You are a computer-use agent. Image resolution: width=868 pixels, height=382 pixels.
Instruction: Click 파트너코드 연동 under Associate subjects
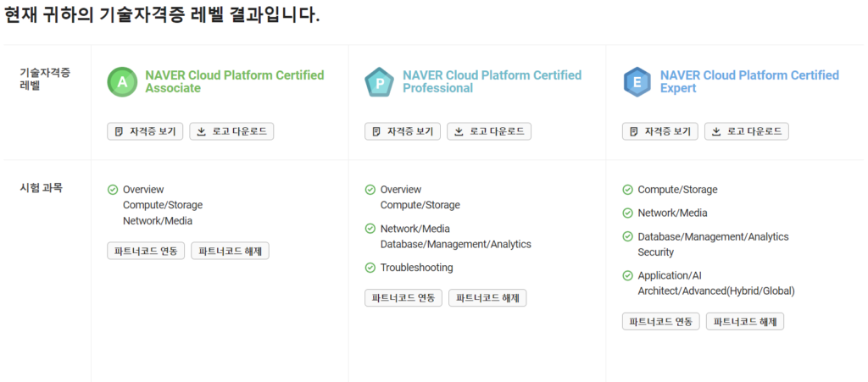146,251
